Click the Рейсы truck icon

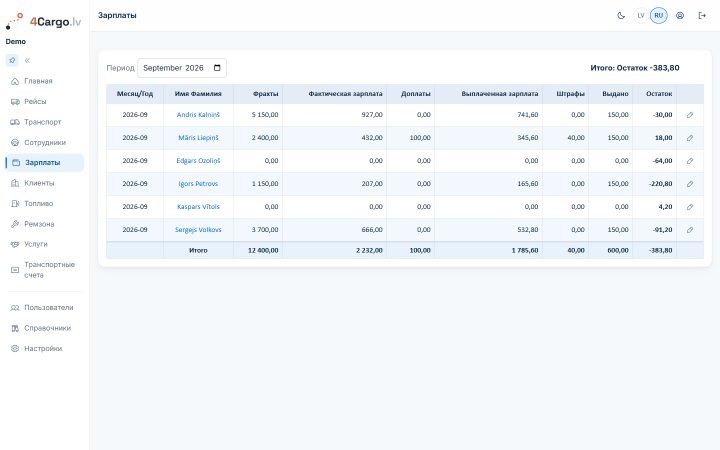tap(15, 101)
